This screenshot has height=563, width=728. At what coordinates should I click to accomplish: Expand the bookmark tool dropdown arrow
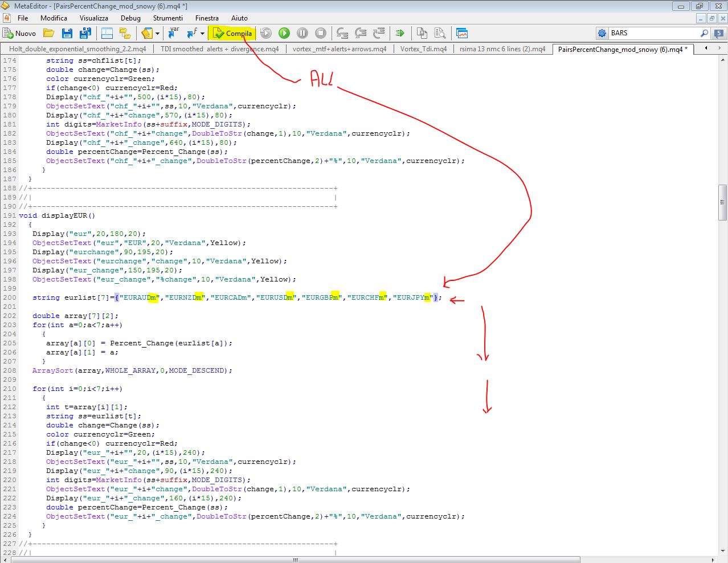(158, 34)
